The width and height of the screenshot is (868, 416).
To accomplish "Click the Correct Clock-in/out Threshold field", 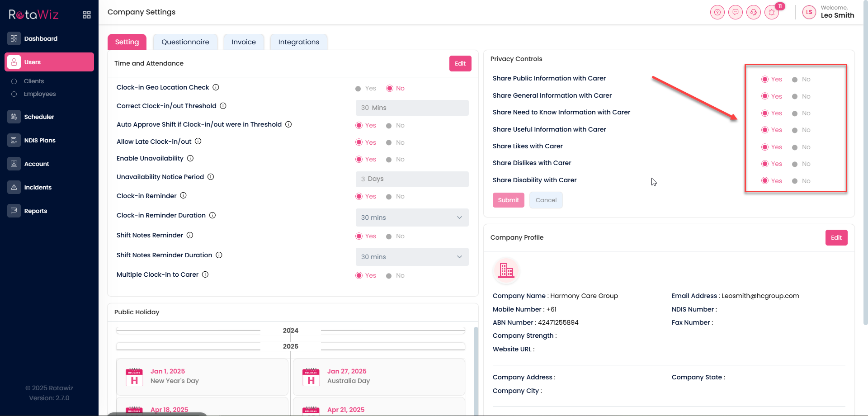I will point(412,108).
